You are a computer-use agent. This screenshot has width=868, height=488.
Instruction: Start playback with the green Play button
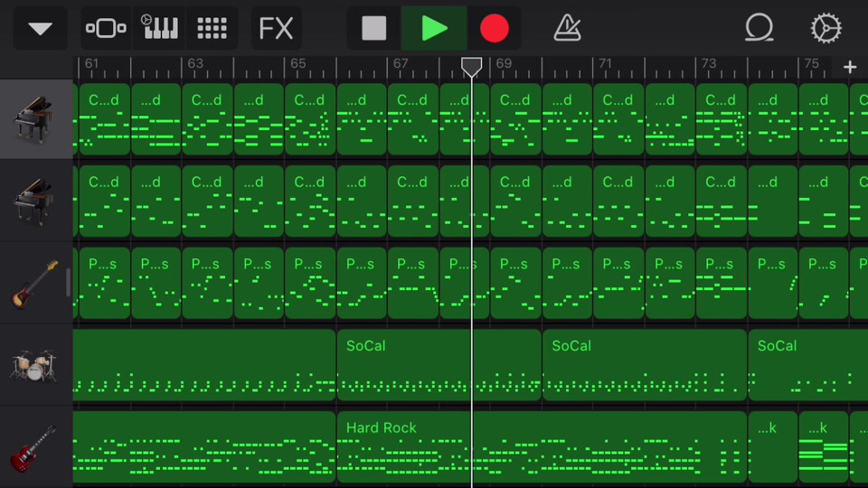tap(434, 28)
